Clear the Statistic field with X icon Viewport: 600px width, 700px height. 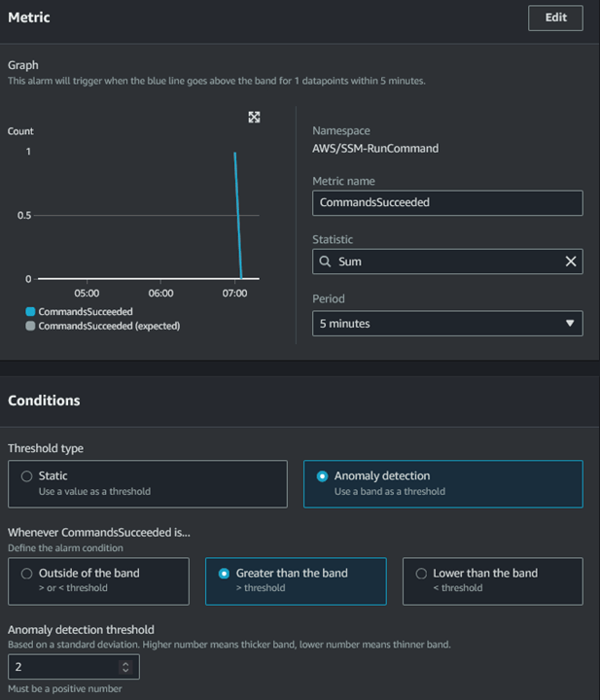[571, 262]
